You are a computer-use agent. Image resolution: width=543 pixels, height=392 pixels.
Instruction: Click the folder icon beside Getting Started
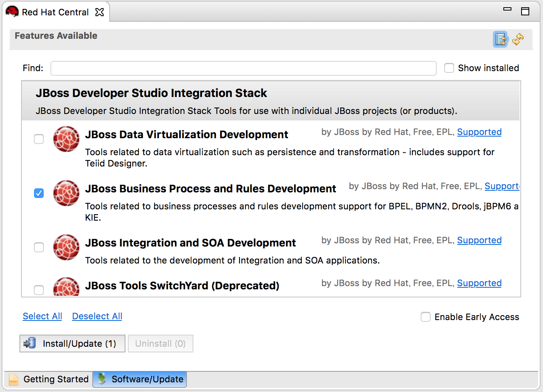pyautogui.click(x=13, y=379)
